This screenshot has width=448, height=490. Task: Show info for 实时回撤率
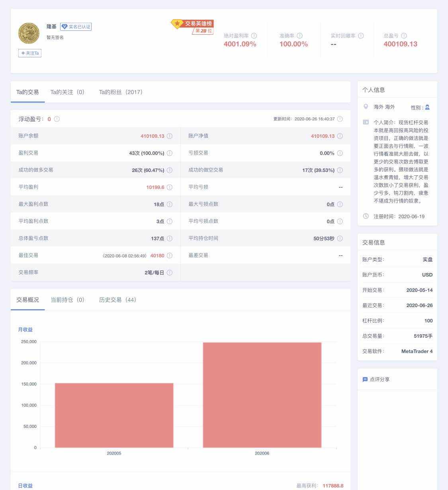pos(361,36)
